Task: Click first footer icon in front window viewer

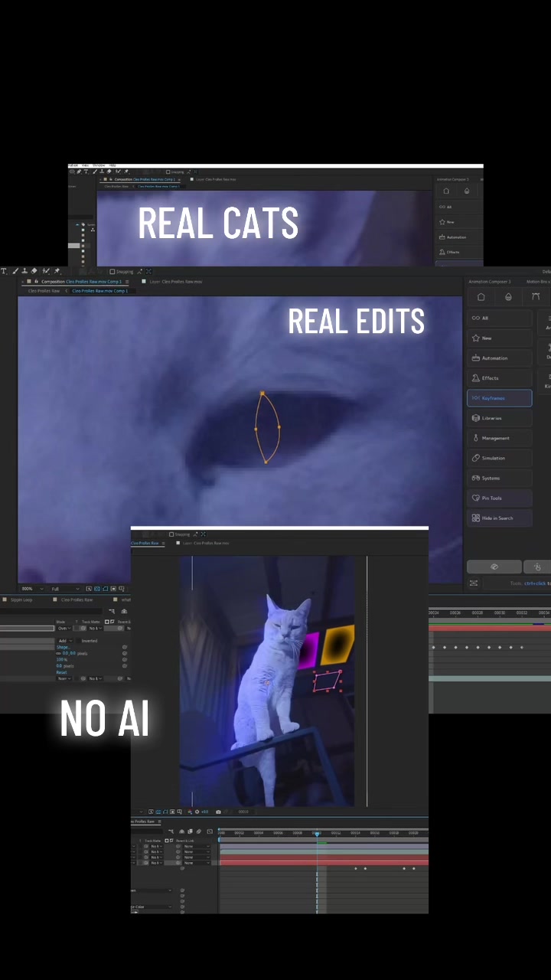Action: pos(151,812)
